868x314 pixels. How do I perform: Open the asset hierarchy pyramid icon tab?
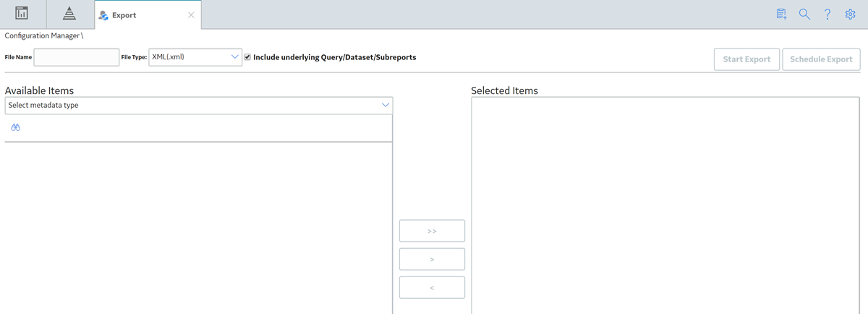[x=69, y=14]
